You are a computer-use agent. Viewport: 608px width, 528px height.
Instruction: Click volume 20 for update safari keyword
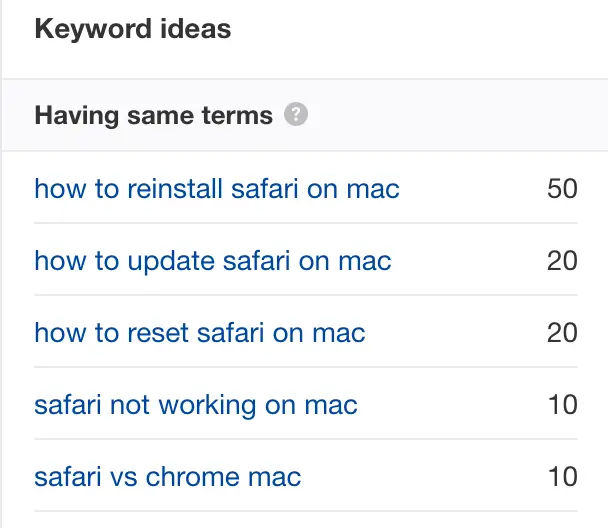tap(562, 261)
